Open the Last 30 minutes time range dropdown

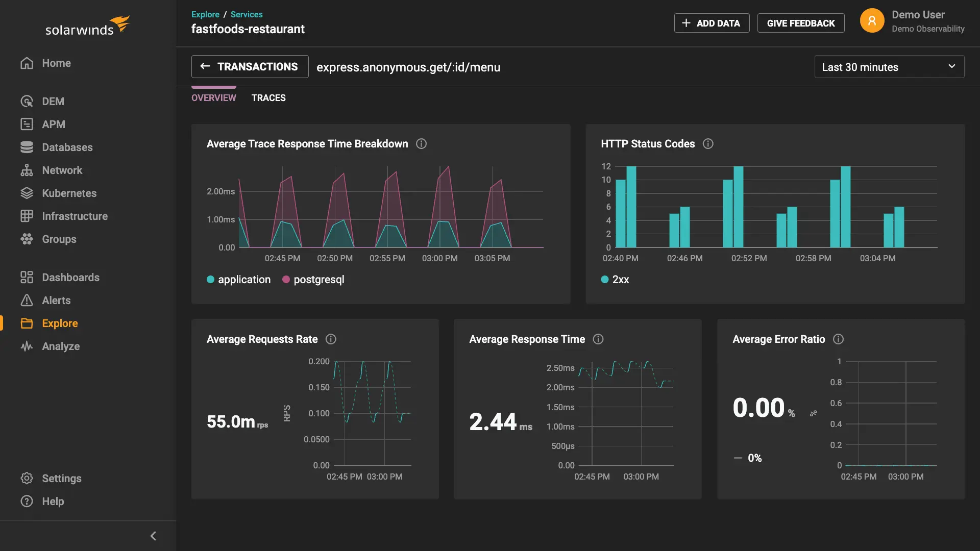coord(889,67)
